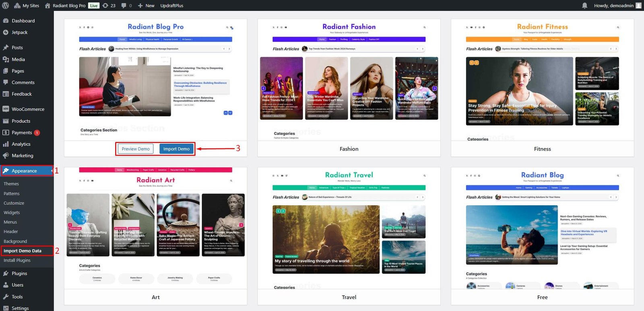644x311 pixels.
Task: Open the Header submenu item
Action: [x=11, y=232]
